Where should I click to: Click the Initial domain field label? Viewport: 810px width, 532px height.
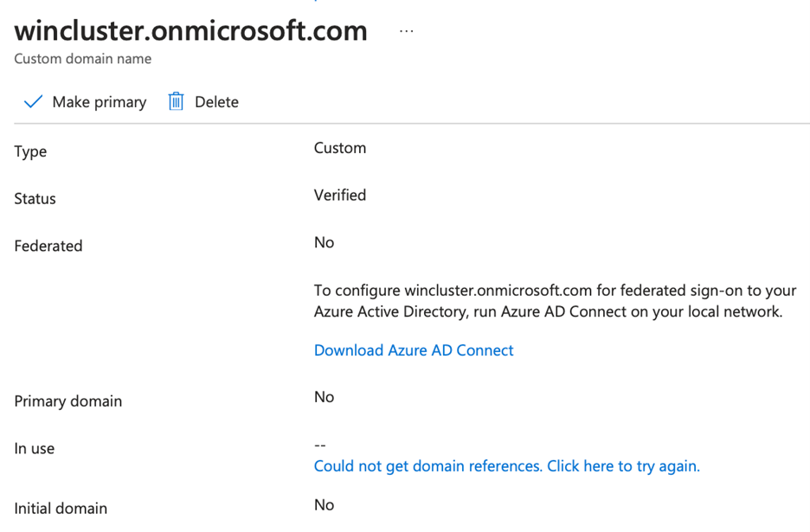point(61,509)
